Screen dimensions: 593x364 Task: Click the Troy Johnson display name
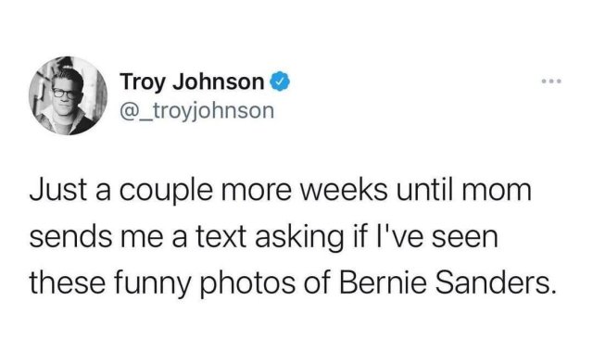pyautogui.click(x=192, y=82)
